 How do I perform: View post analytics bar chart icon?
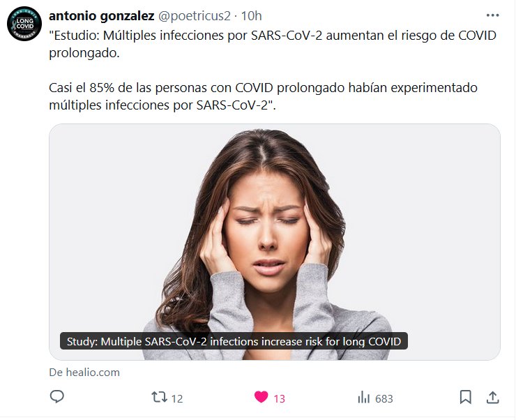363,398
